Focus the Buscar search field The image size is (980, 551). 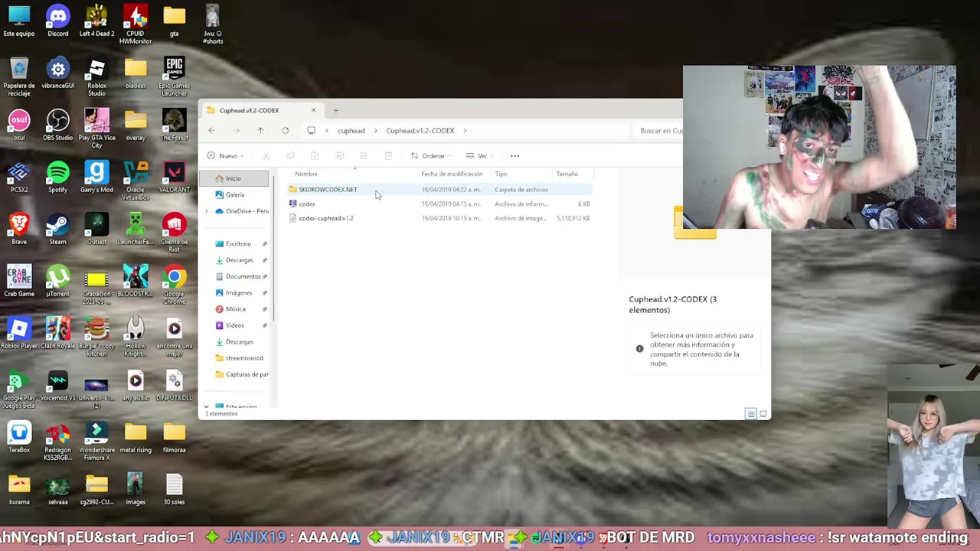click(658, 131)
